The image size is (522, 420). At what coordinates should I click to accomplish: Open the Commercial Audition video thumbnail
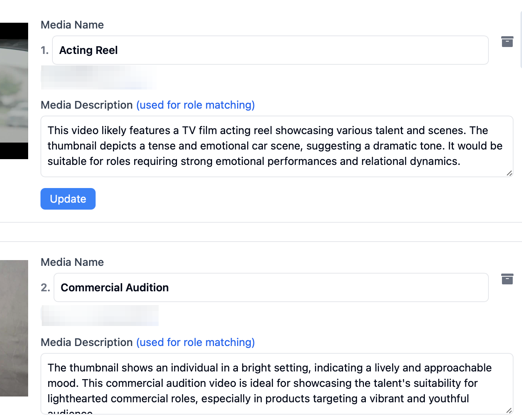pyautogui.click(x=14, y=328)
